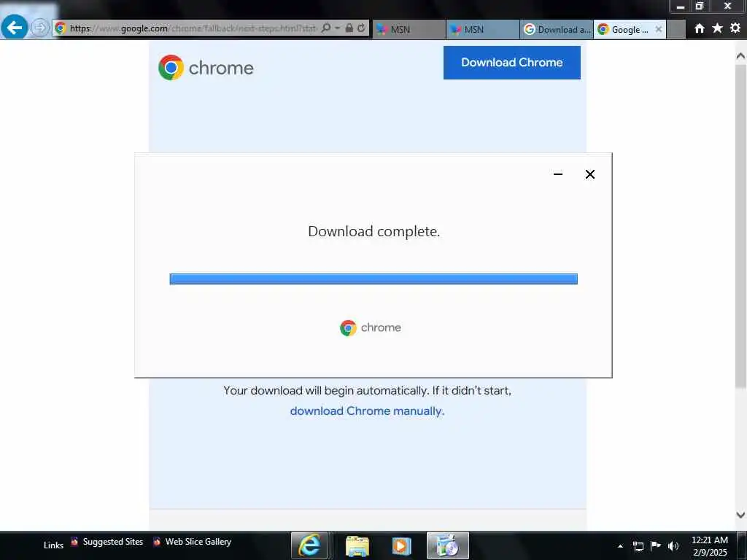Screen dimensions: 747x560
Task: Go to Home via house icon
Action: click(x=700, y=28)
